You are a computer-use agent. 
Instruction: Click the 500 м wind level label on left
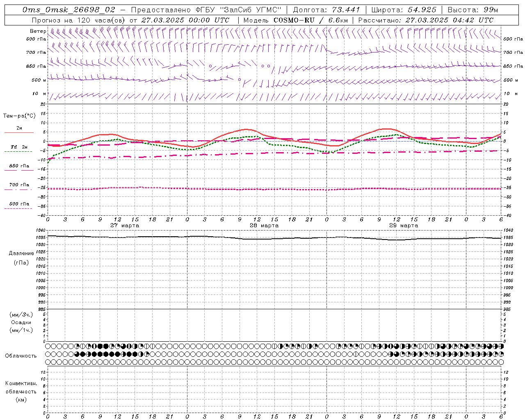[39, 80]
